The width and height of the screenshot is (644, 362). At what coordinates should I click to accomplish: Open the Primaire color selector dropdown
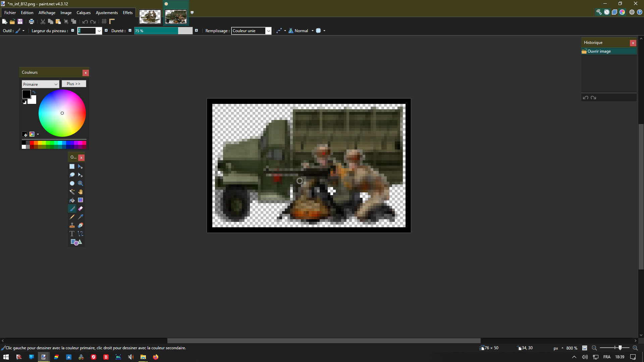click(x=40, y=84)
